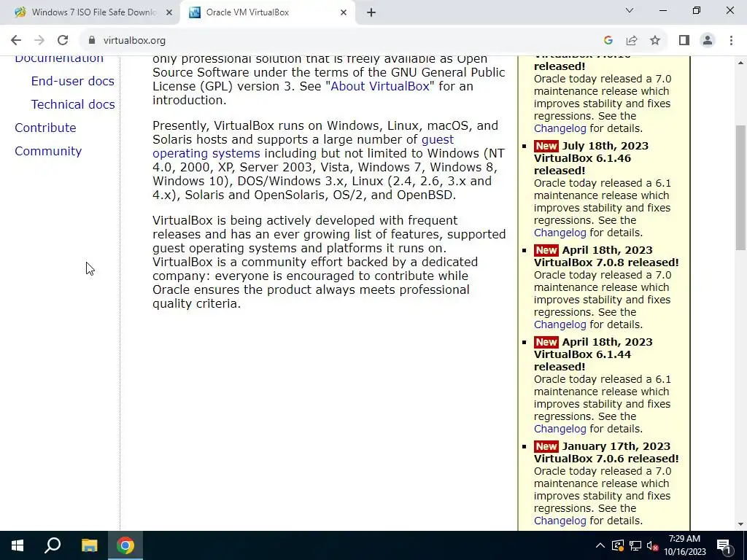Open the Technical docs link

[x=73, y=104]
